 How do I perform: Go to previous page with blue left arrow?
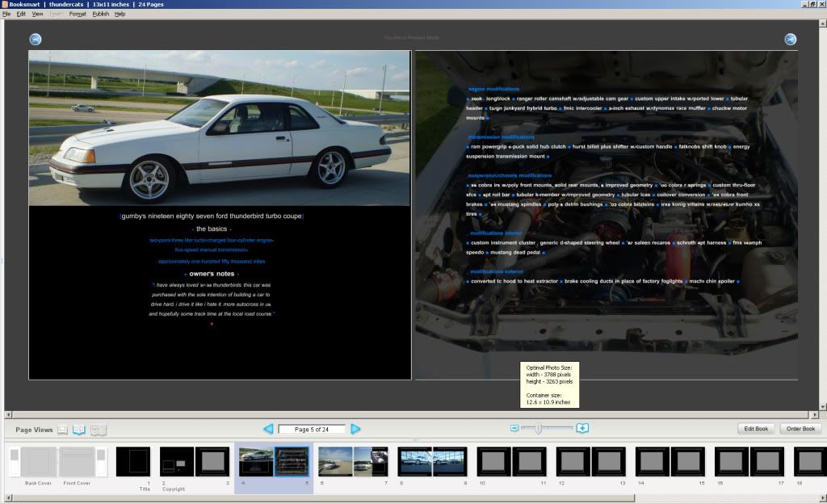268,429
